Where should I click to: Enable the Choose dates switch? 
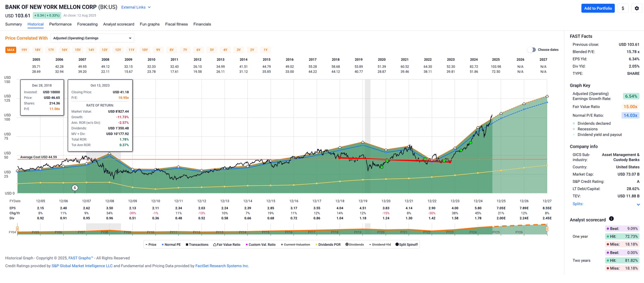point(531,50)
